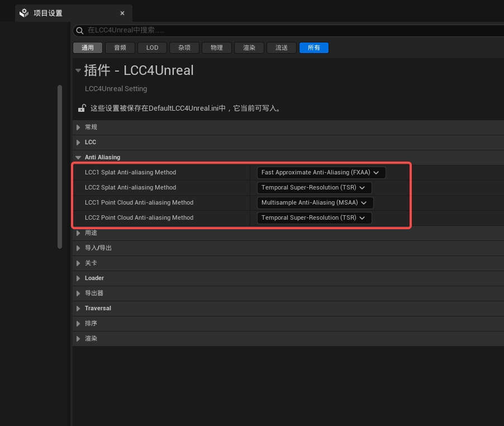Click the search magnifier icon
This screenshot has height=426, width=504.
click(80, 31)
